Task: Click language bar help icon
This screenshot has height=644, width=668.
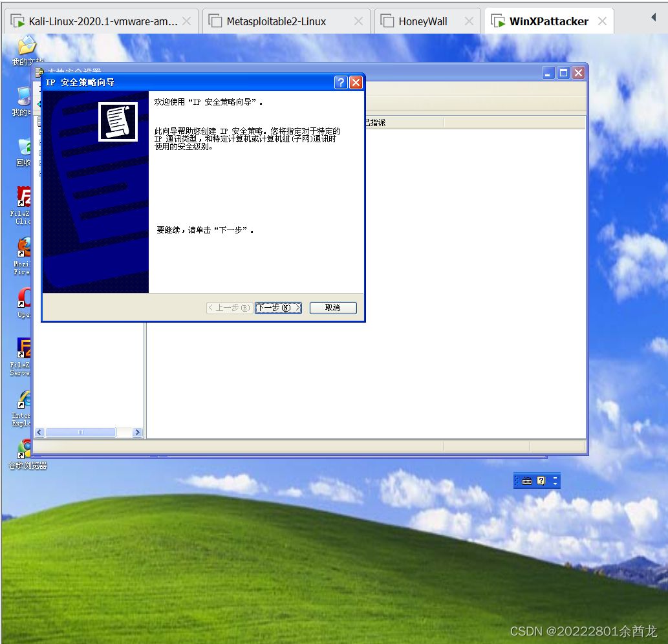Action: (x=541, y=481)
